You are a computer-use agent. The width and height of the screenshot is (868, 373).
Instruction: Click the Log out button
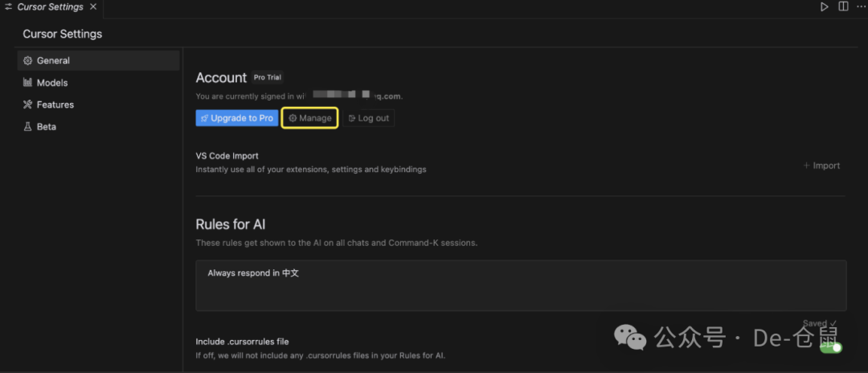(369, 118)
